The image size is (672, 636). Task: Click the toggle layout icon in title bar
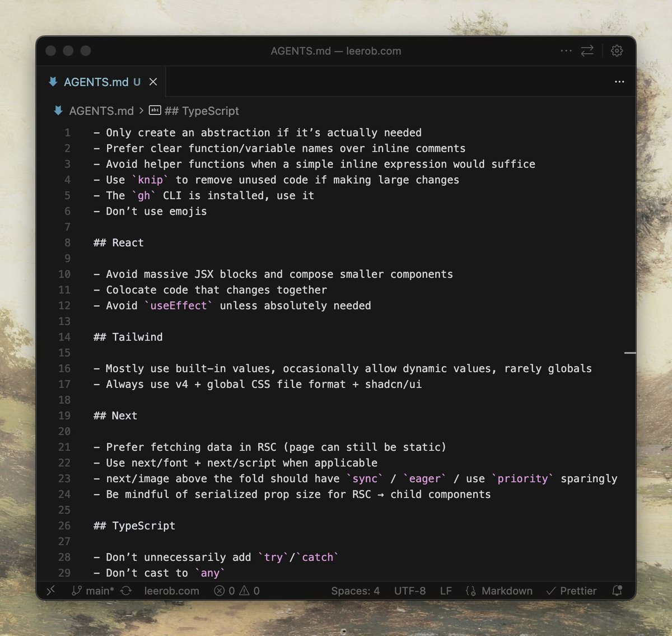[x=587, y=50]
